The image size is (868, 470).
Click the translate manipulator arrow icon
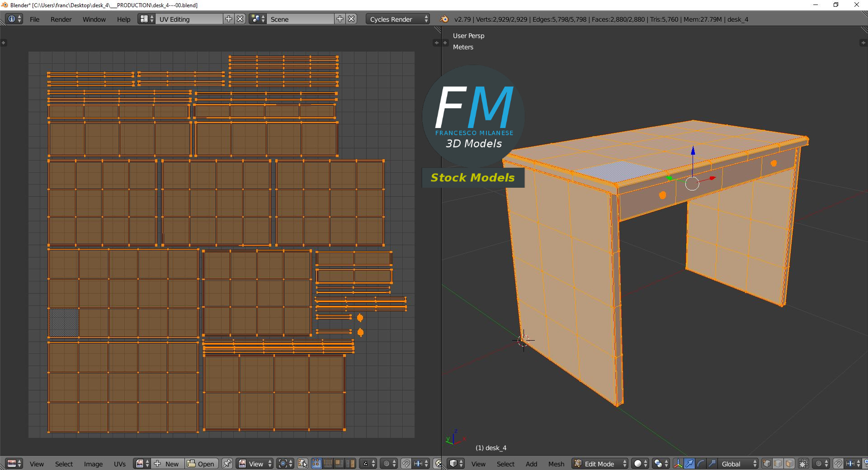[x=689, y=464]
